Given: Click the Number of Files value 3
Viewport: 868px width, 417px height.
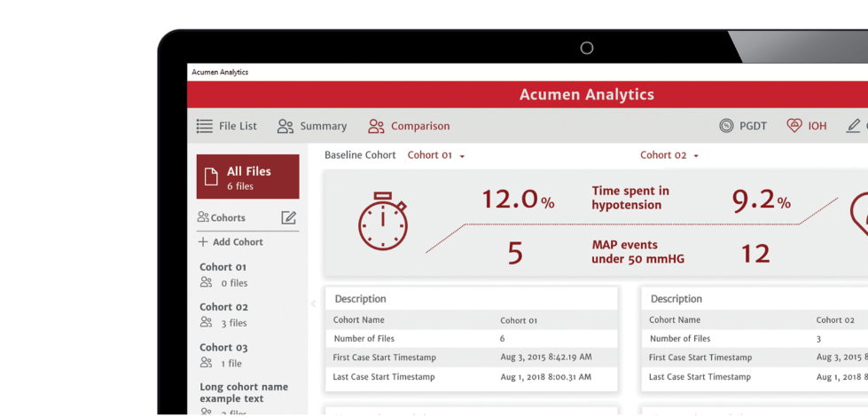Looking at the screenshot, I should pos(818,339).
